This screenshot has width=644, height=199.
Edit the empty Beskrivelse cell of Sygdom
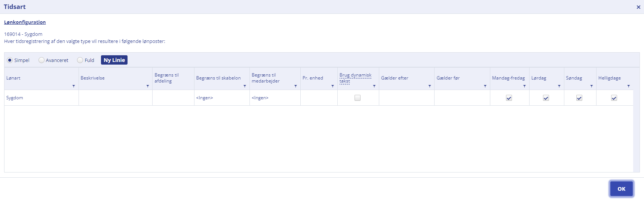(116, 98)
